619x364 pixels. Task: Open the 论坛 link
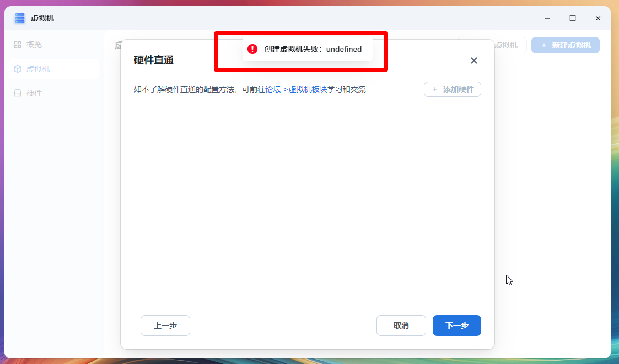pos(273,90)
